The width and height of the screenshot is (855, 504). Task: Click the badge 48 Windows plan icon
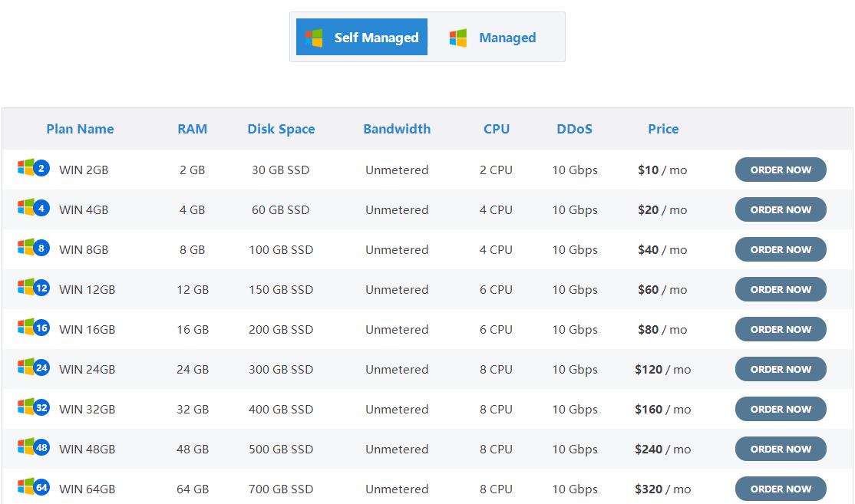pos(31,449)
